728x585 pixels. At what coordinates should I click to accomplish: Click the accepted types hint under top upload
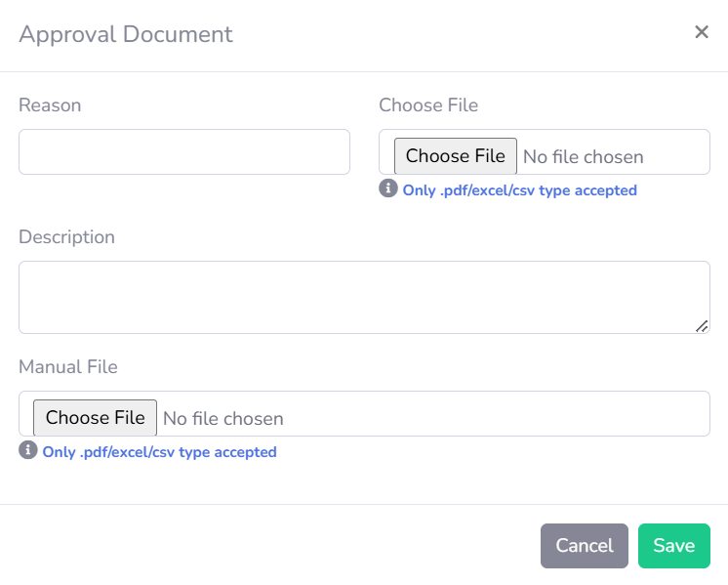click(x=519, y=190)
